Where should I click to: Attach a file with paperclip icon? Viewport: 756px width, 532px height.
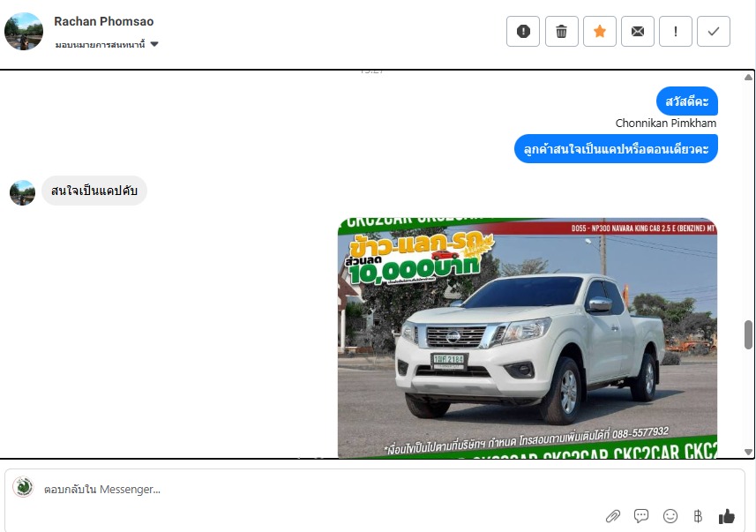[x=613, y=517]
